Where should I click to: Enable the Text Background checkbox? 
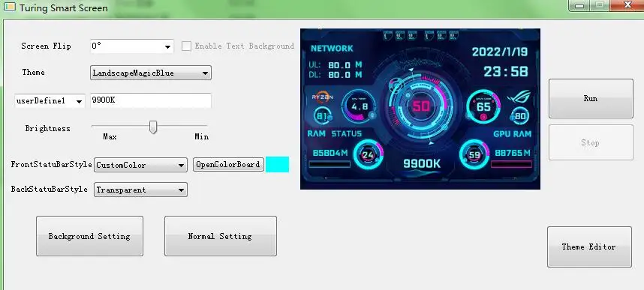coord(186,46)
